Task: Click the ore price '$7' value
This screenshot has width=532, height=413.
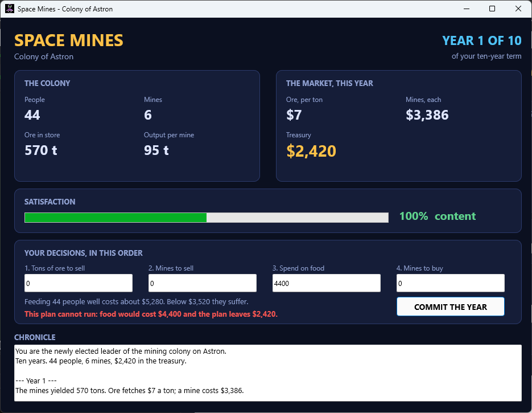Action: (294, 115)
